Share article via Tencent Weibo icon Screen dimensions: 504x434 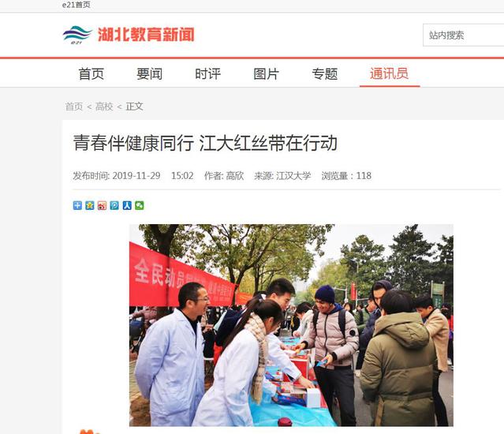114,205
